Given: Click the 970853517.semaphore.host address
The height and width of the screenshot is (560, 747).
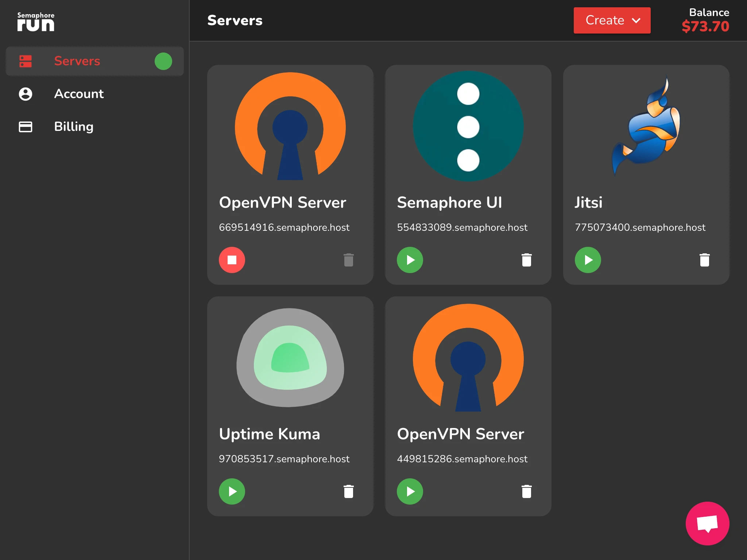Looking at the screenshot, I should point(284,459).
